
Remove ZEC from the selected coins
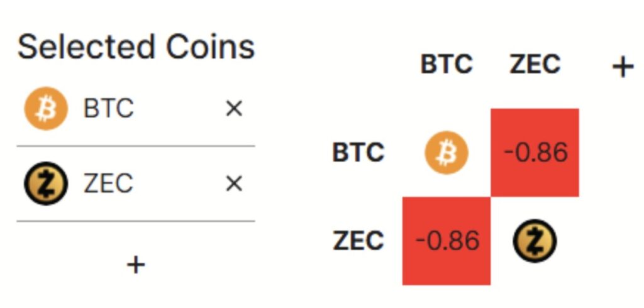[x=233, y=184]
